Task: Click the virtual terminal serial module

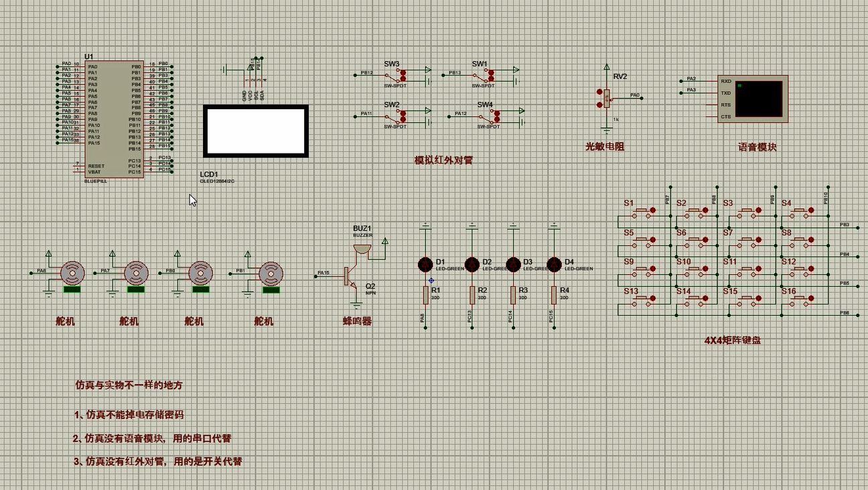Action: [x=752, y=99]
